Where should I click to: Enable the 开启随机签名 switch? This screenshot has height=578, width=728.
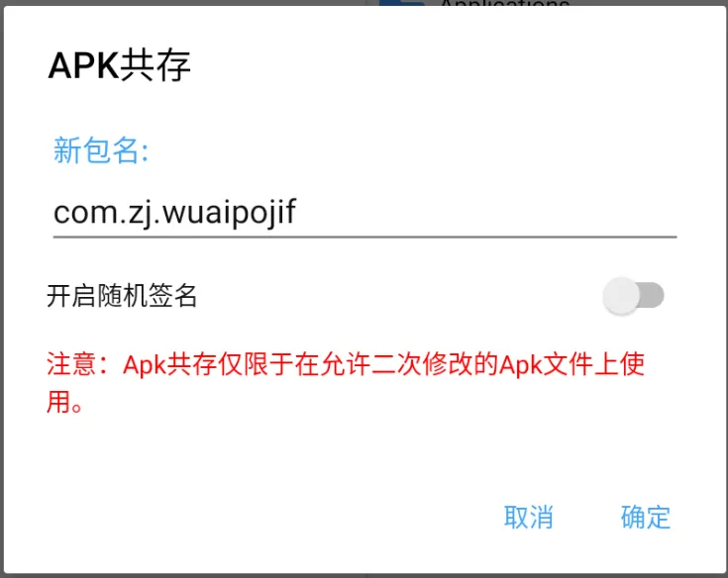tap(633, 296)
